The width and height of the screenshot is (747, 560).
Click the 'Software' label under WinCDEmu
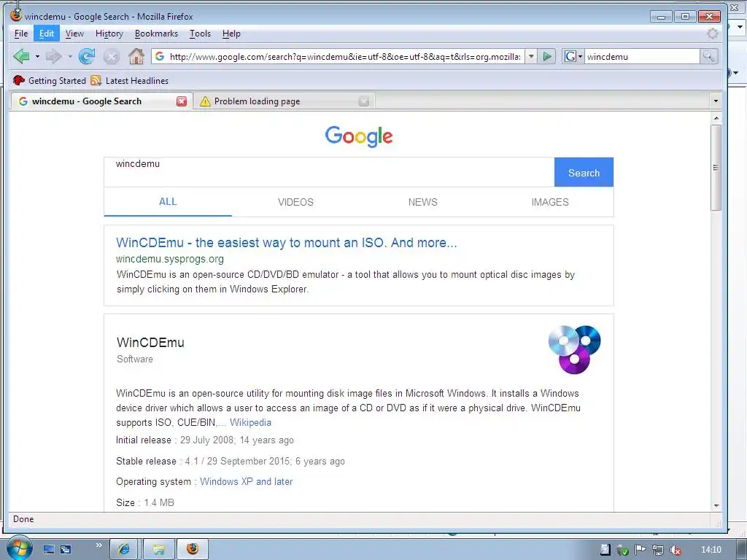pos(135,359)
